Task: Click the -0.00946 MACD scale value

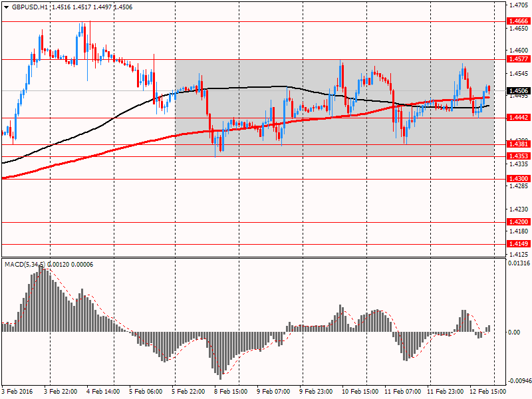Action: [x=519, y=381]
